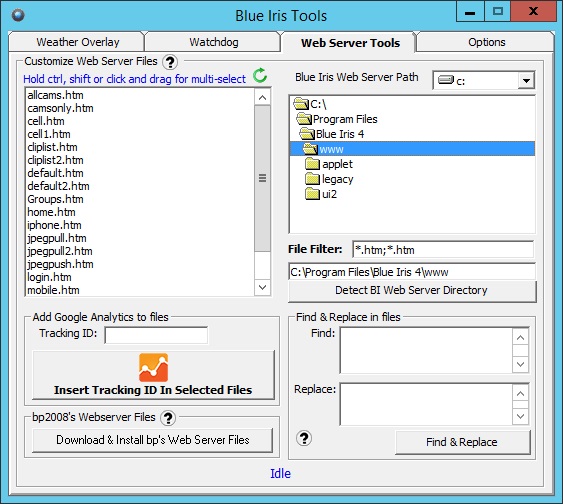Open the Find & Replace help icon
The image size is (563, 504).
(304, 438)
